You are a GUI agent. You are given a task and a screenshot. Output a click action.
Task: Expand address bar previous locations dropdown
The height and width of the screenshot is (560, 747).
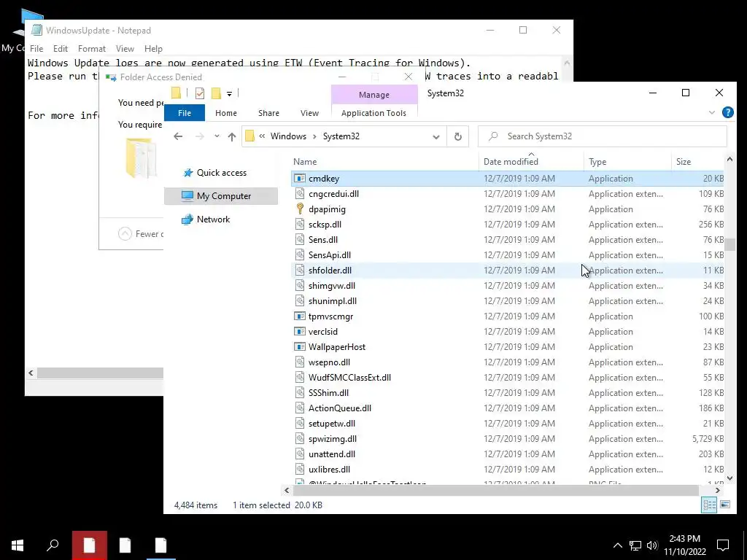point(436,136)
